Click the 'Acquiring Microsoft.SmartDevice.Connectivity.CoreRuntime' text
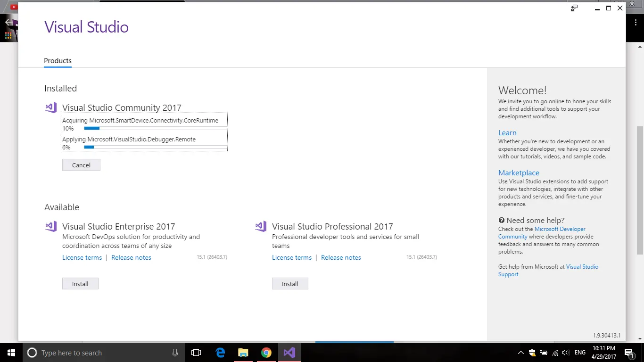The image size is (644, 362). point(140,121)
